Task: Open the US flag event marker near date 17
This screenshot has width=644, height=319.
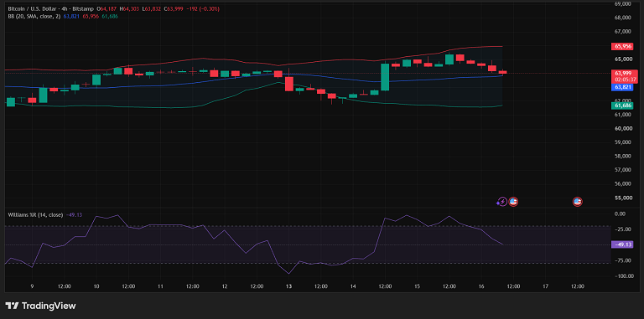Action: coord(578,201)
